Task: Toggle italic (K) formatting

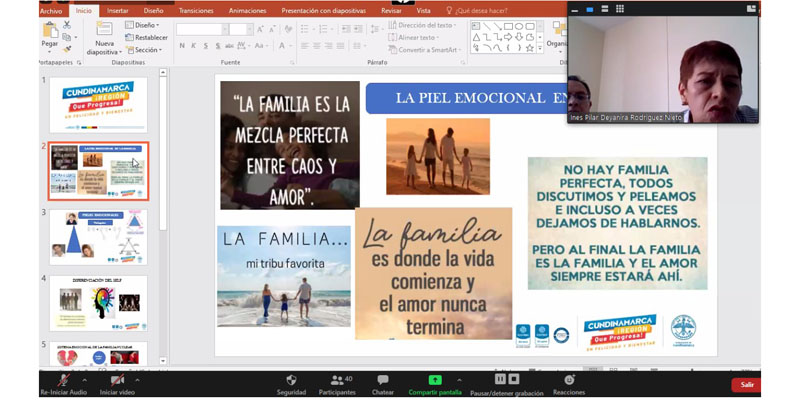Action: click(194, 46)
